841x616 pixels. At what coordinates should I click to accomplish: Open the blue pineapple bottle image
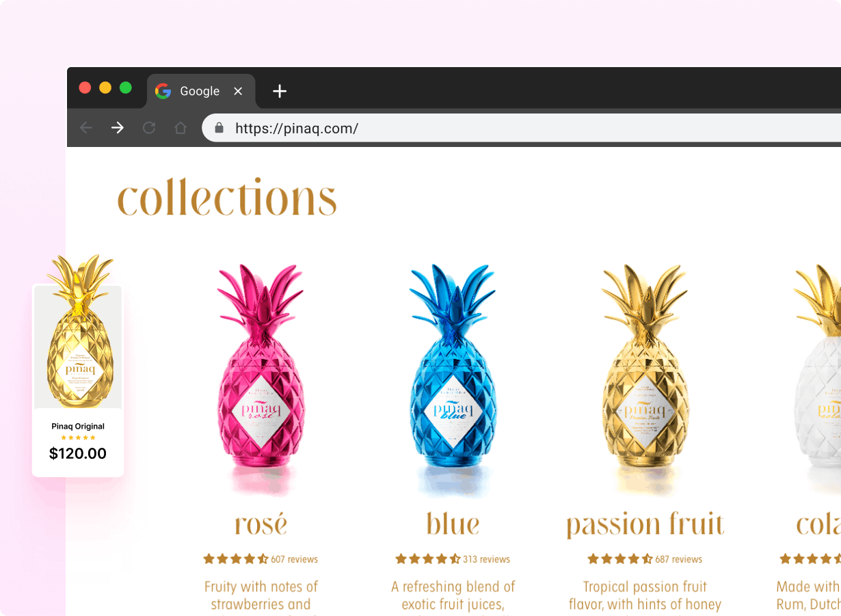pos(453,378)
